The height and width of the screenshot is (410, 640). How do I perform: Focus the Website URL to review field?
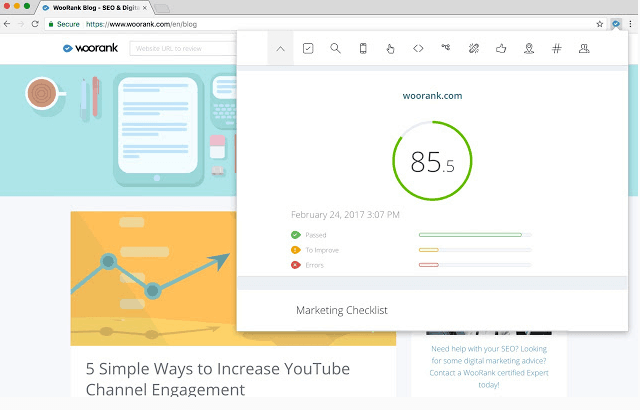point(183,49)
